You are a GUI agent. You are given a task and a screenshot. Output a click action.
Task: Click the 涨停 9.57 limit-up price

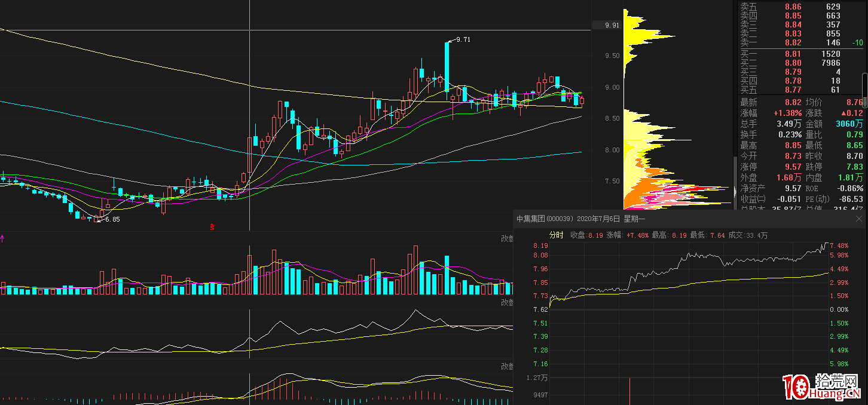[792, 167]
